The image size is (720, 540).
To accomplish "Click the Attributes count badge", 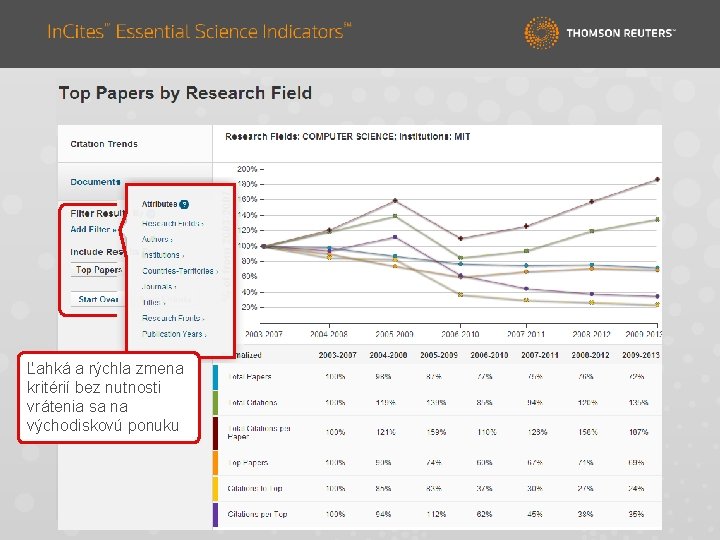I will (184, 204).
